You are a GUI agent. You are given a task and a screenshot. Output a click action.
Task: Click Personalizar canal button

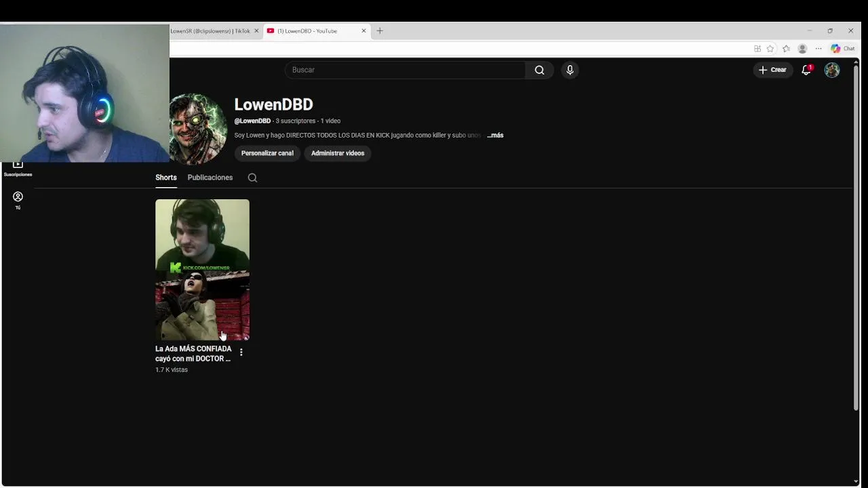tap(267, 153)
